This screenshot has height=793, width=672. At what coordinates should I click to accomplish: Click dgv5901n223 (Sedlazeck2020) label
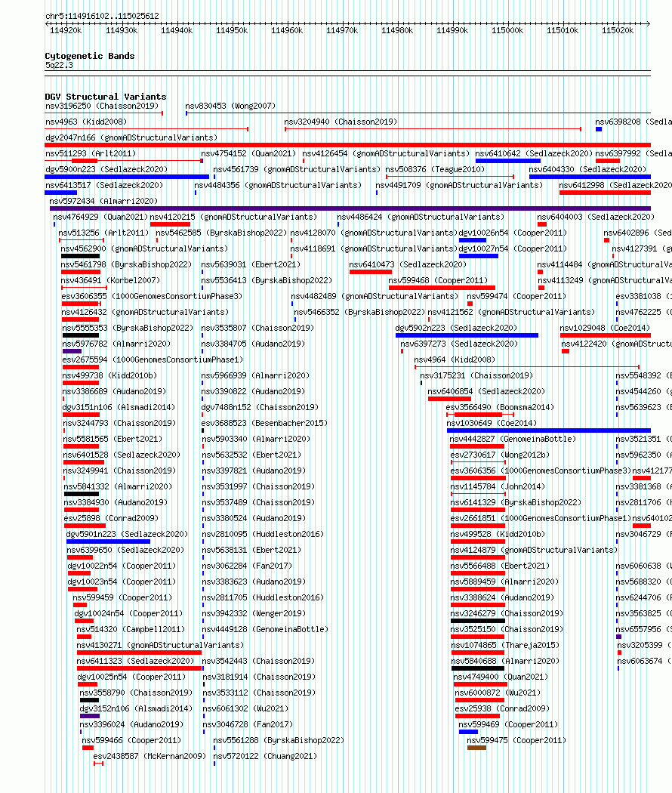click(x=127, y=534)
